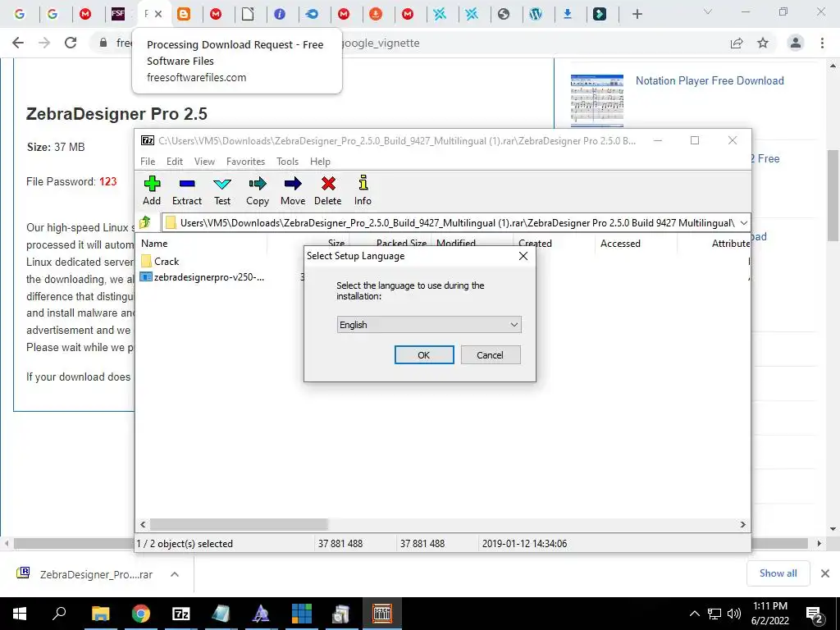Open the Favorites menu in 7-Zip

coord(246,162)
